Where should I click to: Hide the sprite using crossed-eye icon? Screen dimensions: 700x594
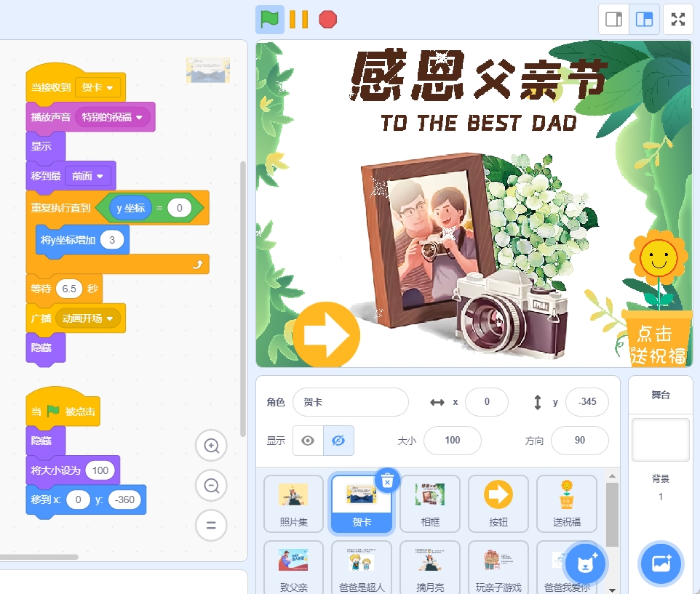tap(338, 441)
